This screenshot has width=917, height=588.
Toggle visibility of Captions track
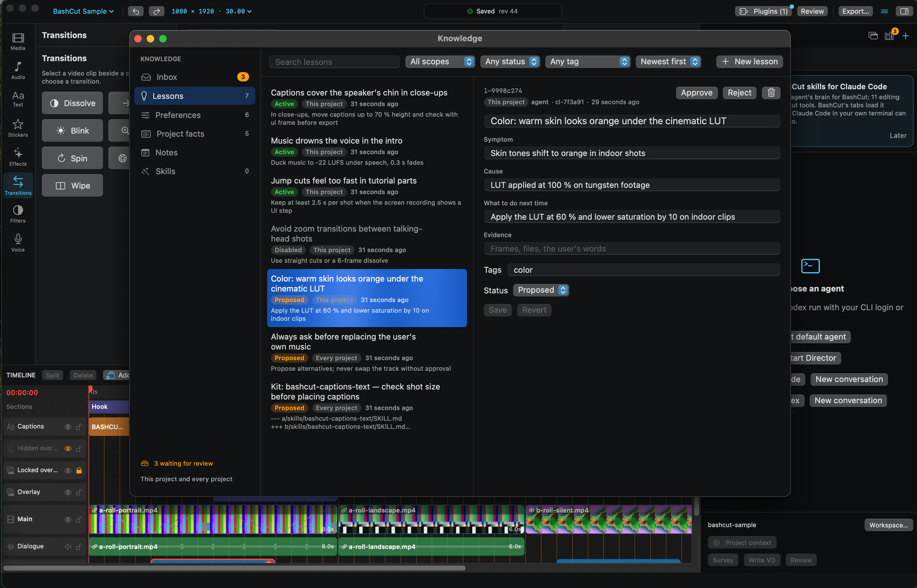(x=68, y=427)
